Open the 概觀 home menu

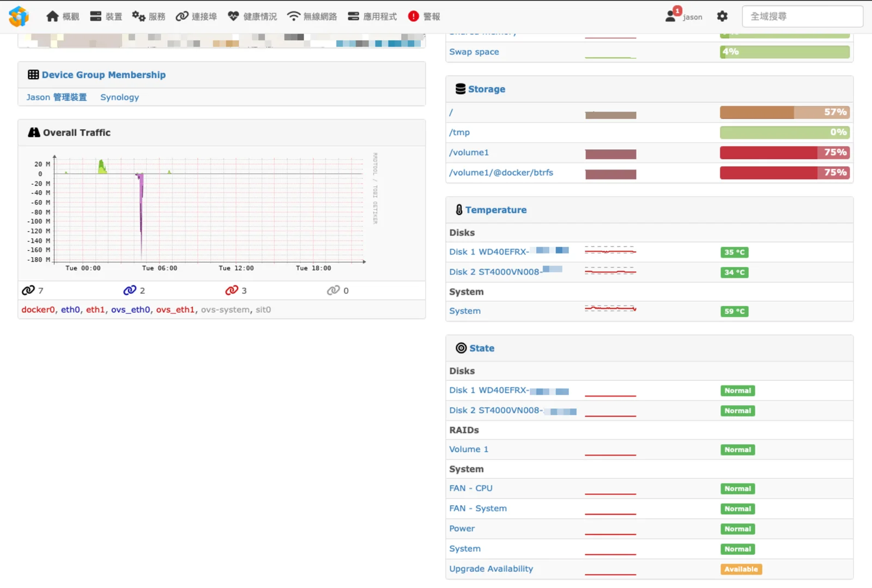63,16
